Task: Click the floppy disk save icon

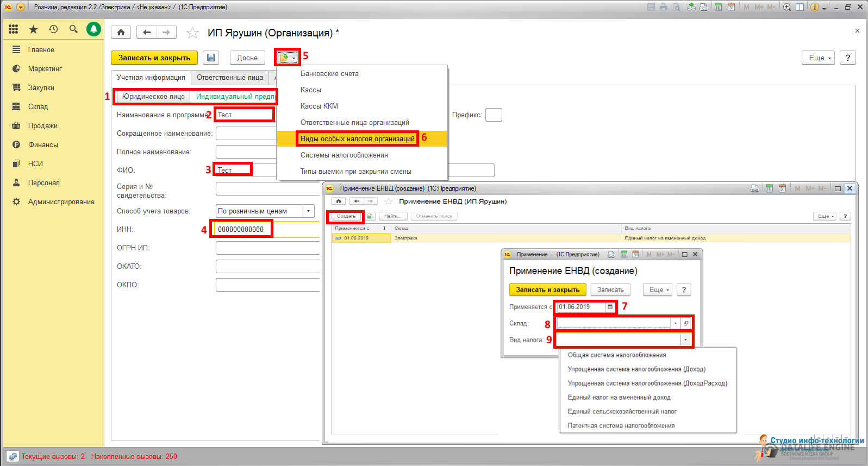Action: coord(211,58)
